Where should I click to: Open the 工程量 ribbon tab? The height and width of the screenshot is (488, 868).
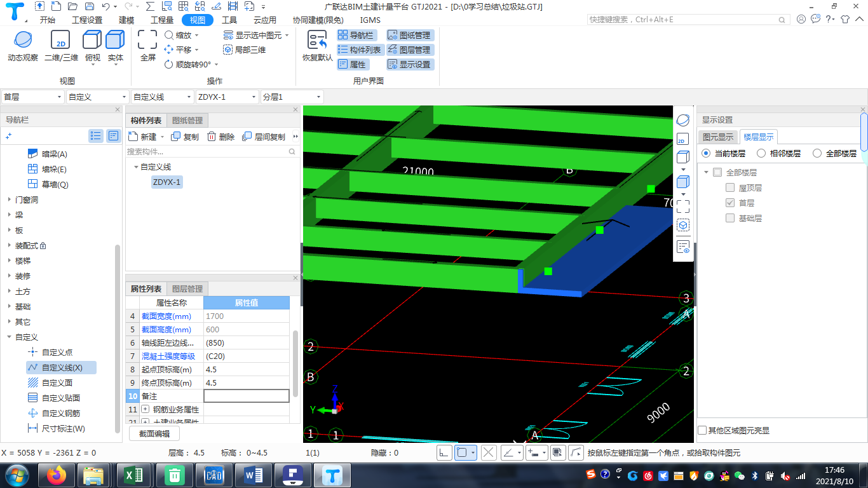click(162, 20)
